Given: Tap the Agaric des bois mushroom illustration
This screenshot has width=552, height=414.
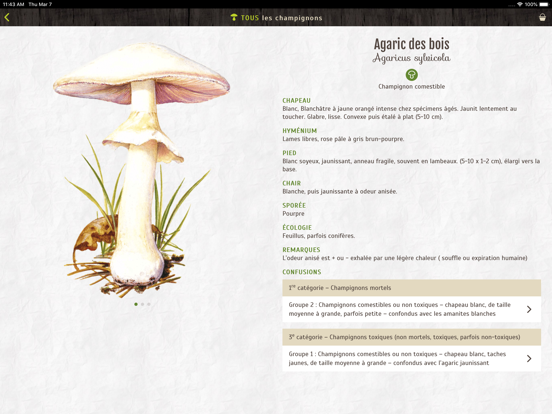Looking at the screenshot, I should [x=141, y=169].
